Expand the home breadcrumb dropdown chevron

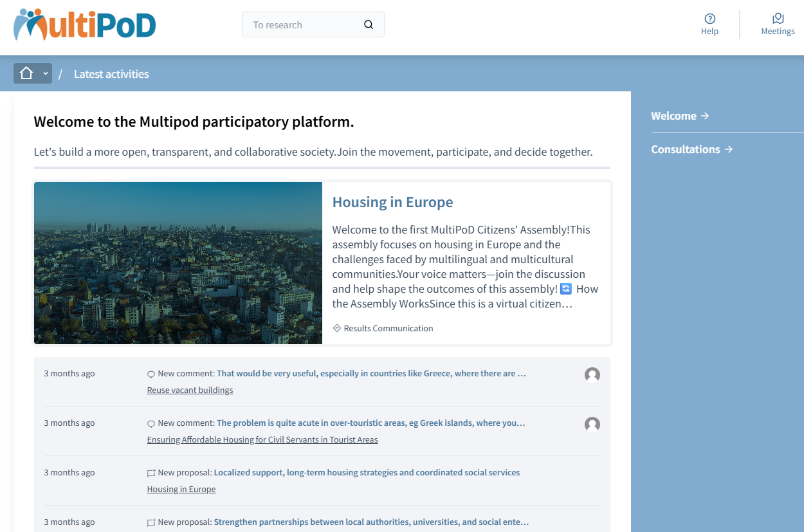[45, 73]
